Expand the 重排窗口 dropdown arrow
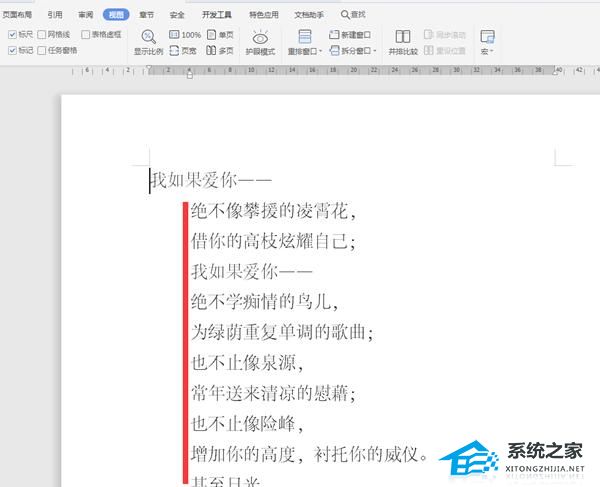Image resolution: width=600 pixels, height=487 pixels. point(320,51)
